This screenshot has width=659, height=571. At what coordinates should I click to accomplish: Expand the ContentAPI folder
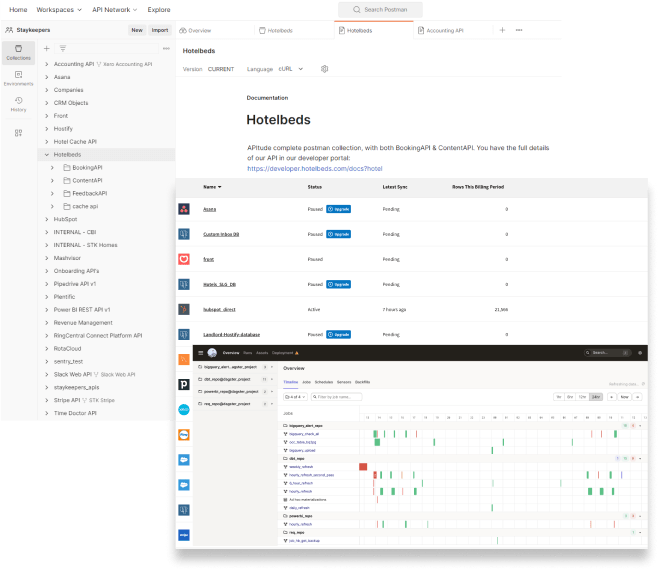[52, 181]
